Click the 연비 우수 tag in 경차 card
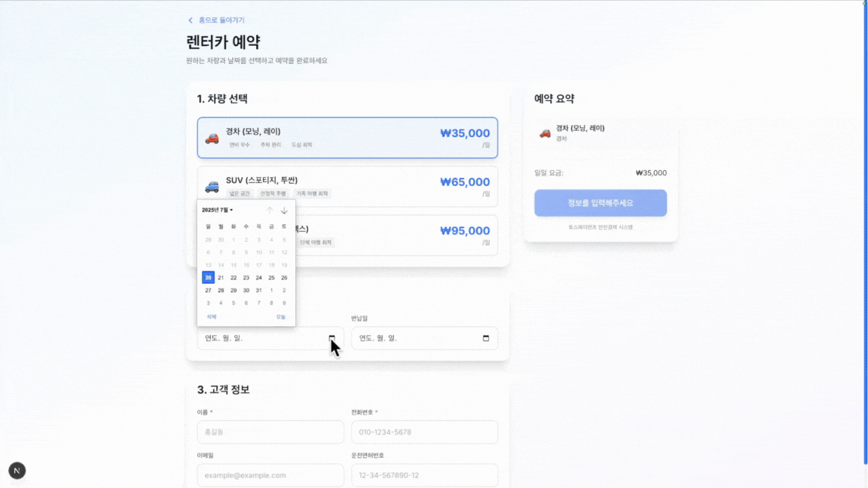Viewport: 868px width, 488px height. coord(240,145)
